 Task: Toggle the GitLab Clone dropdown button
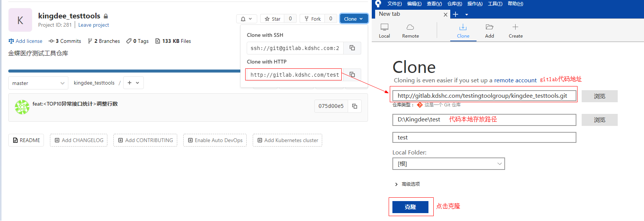354,19
